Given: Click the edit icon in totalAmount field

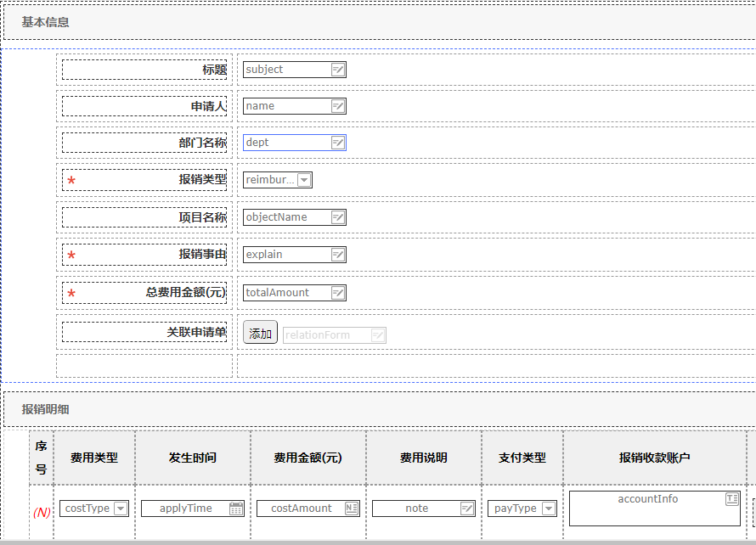Looking at the screenshot, I should (338, 293).
